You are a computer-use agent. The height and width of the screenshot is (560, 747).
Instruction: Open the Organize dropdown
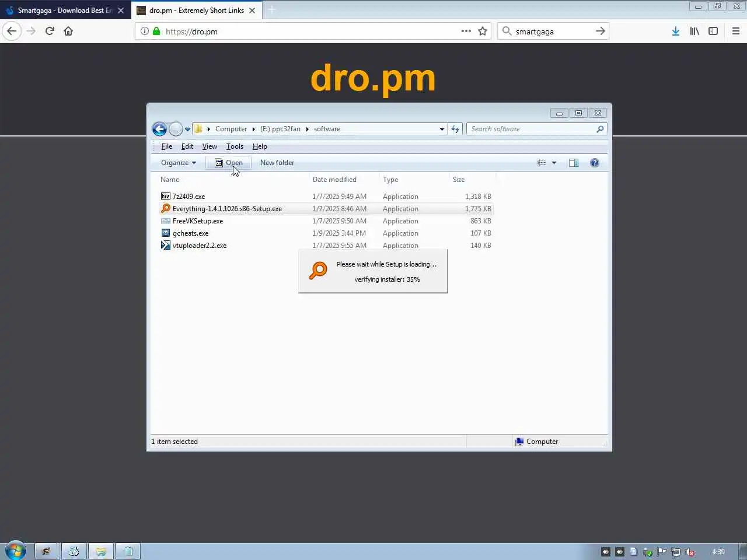coord(179,163)
